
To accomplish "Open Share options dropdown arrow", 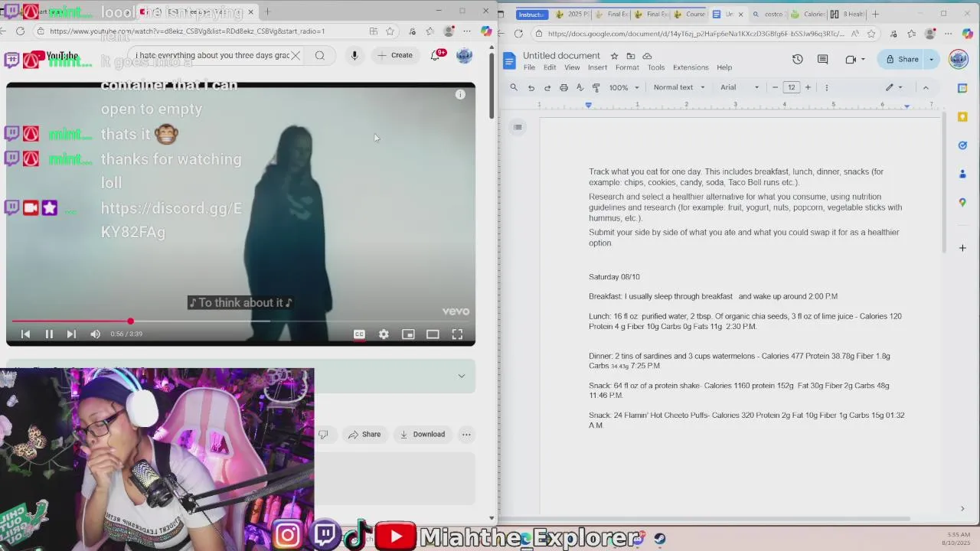I will click(x=931, y=60).
